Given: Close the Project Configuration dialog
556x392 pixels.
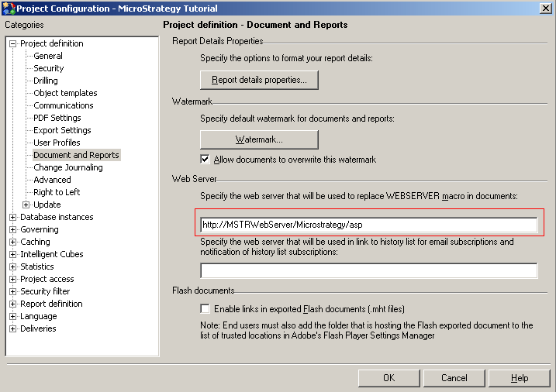Looking at the screenshot, I should click(545, 9).
